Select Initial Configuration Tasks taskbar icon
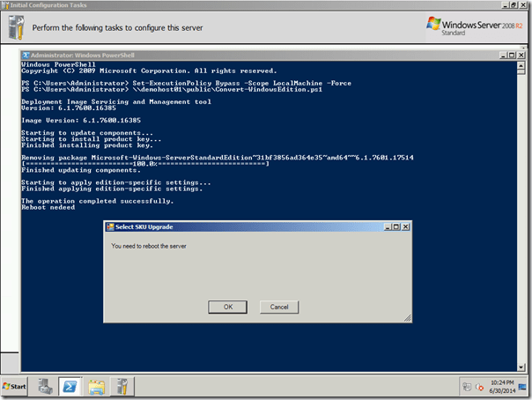Viewport: 532px width, 400px height. (122, 387)
